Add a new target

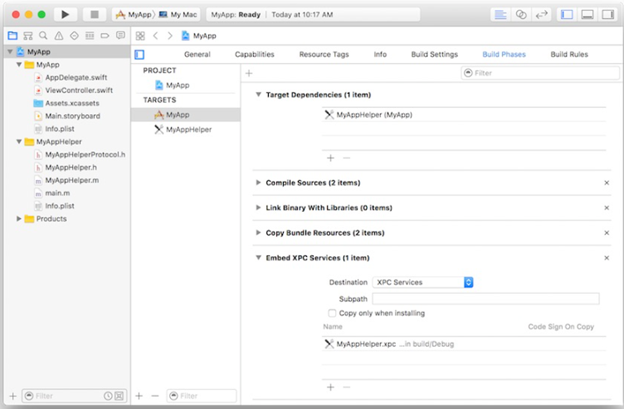tap(139, 396)
